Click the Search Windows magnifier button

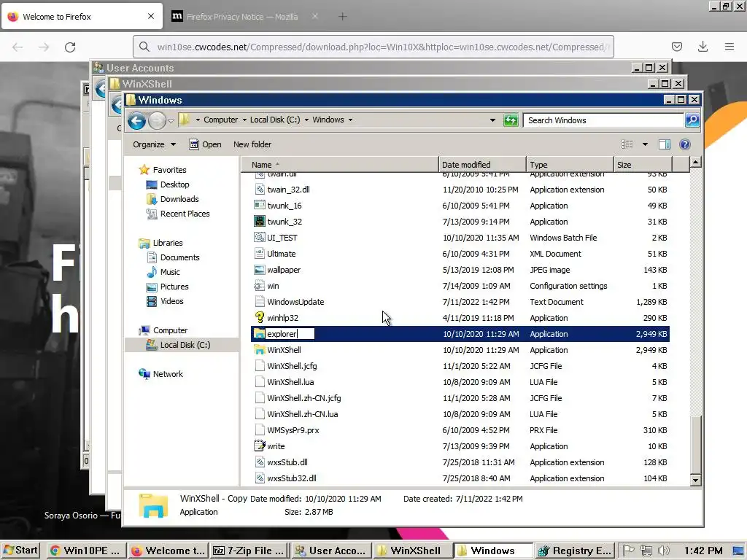tap(692, 120)
